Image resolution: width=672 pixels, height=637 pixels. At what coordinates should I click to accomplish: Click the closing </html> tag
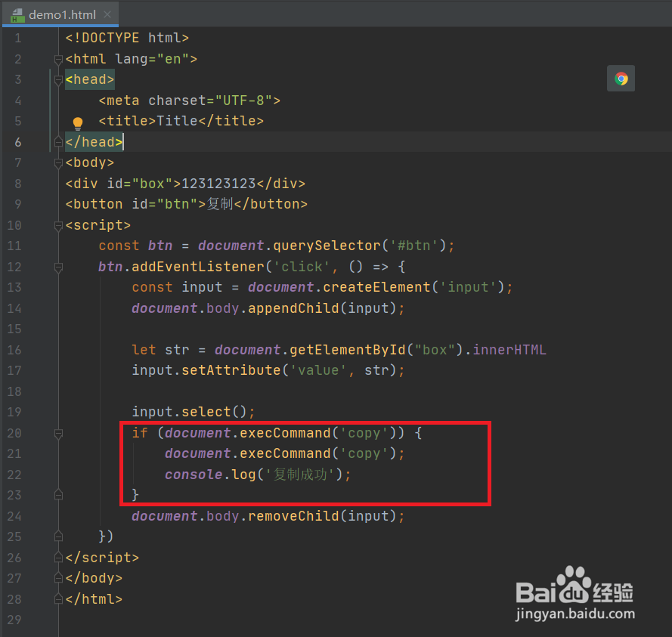click(94, 599)
